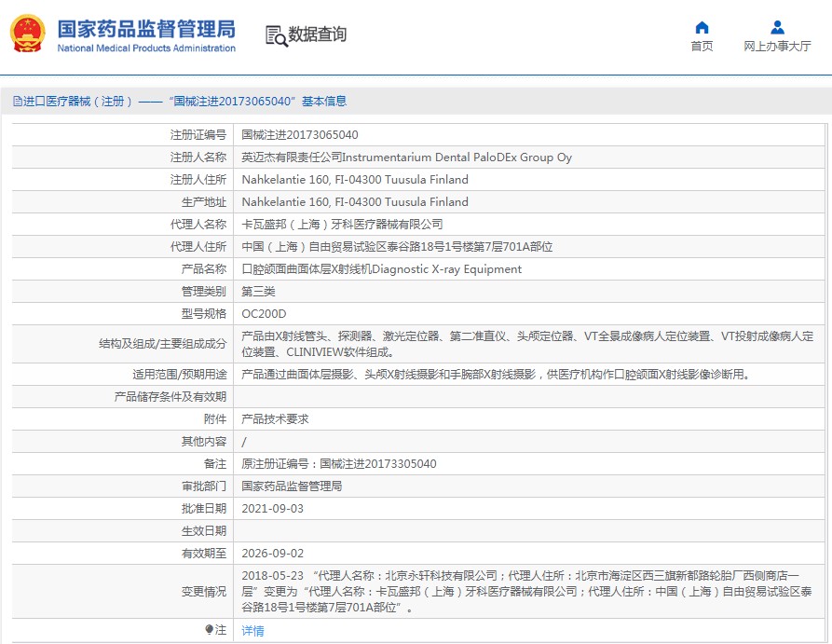Click approval date 2021-09-03
832x644 pixels.
(x=273, y=509)
